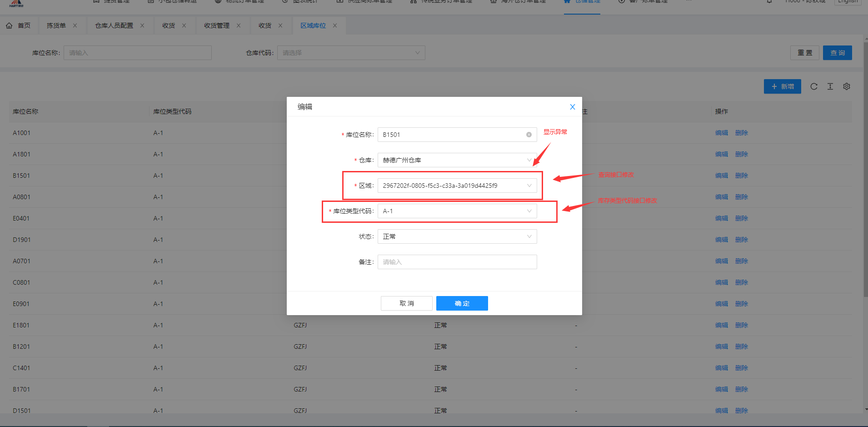The height and width of the screenshot is (427, 868).
Task: Click the 确定 button
Action: [462, 303]
